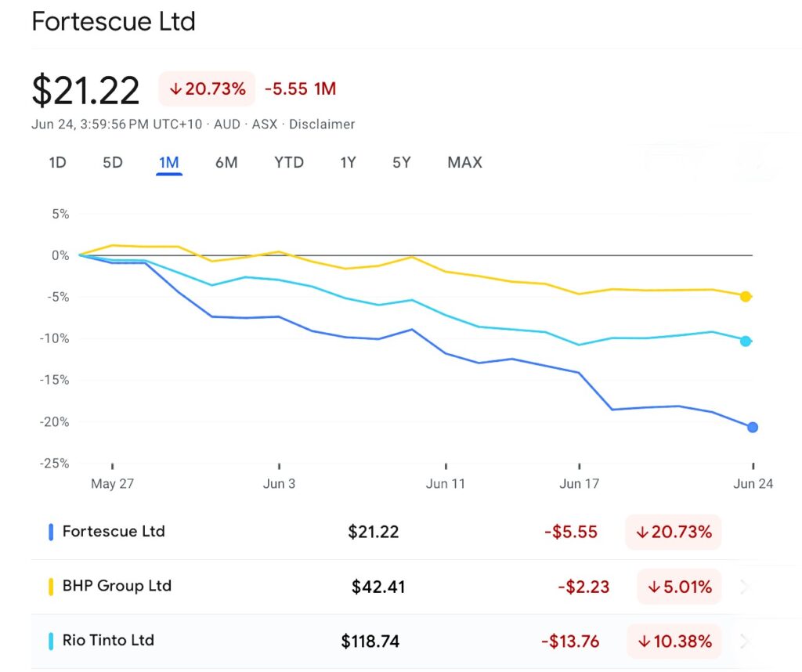Open BHP Group Ltd from comparison list
The height and width of the screenshot is (672, 802).
pyautogui.click(x=117, y=586)
